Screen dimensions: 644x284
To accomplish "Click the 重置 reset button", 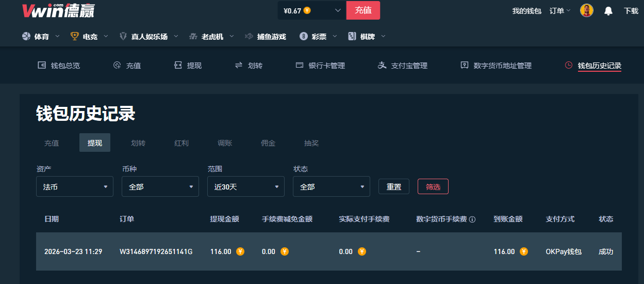I will [x=394, y=186].
